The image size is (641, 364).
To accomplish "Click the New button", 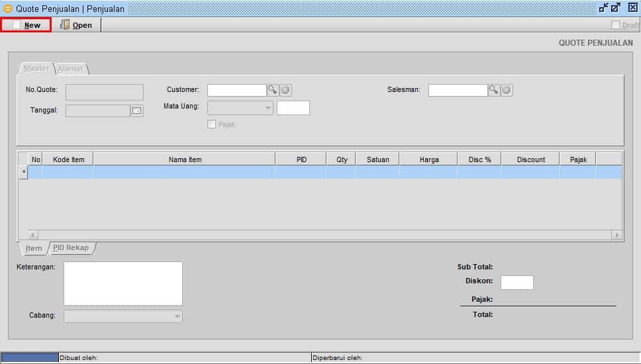I will tap(26, 25).
